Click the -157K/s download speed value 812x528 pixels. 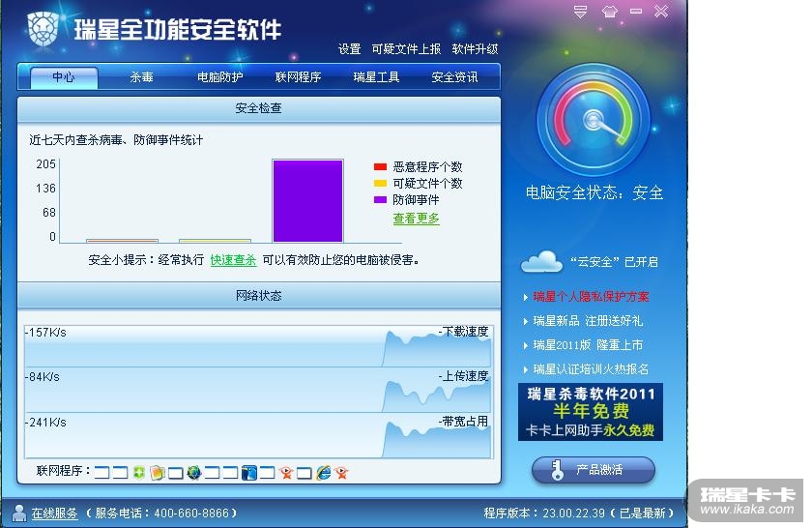(x=45, y=333)
